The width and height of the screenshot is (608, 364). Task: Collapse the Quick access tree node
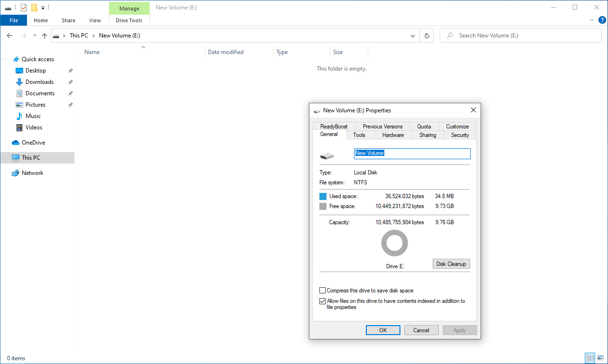tap(6, 59)
